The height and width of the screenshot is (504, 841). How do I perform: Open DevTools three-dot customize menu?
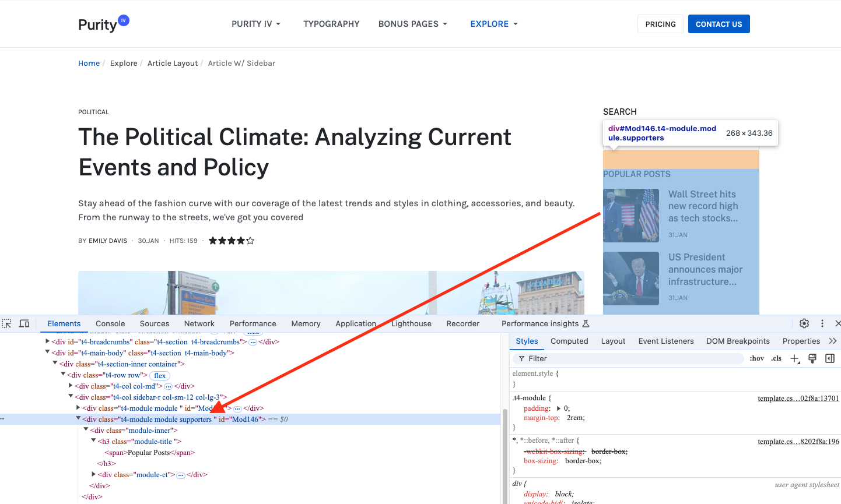[x=822, y=323]
